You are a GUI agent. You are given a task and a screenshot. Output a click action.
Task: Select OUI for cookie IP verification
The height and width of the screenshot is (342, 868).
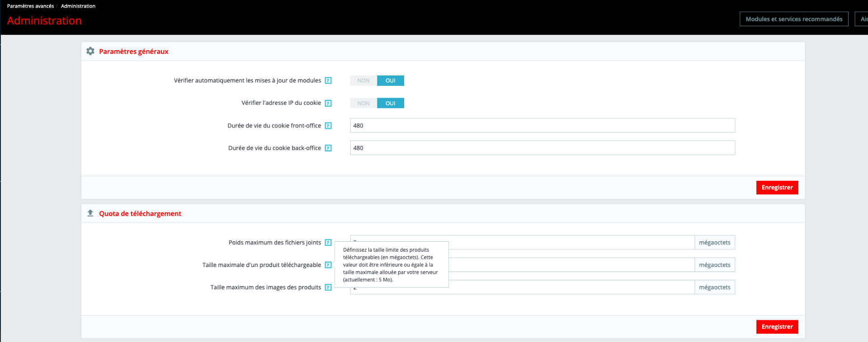coord(391,103)
